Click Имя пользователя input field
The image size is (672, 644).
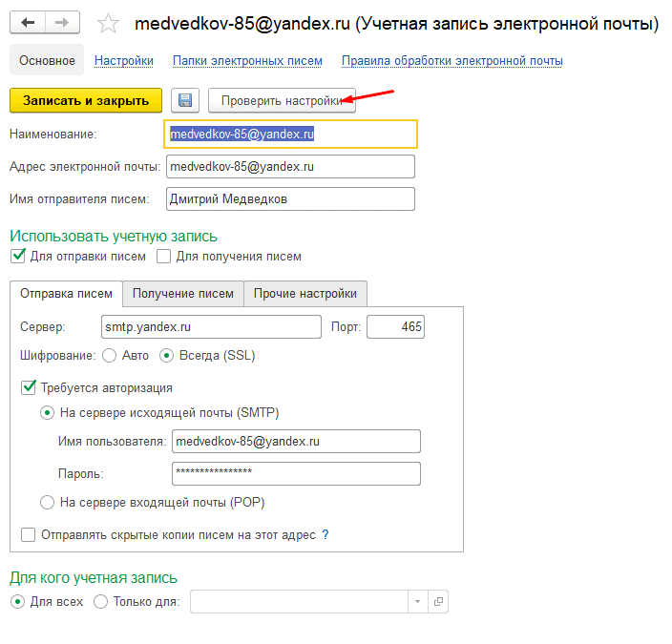[296, 442]
